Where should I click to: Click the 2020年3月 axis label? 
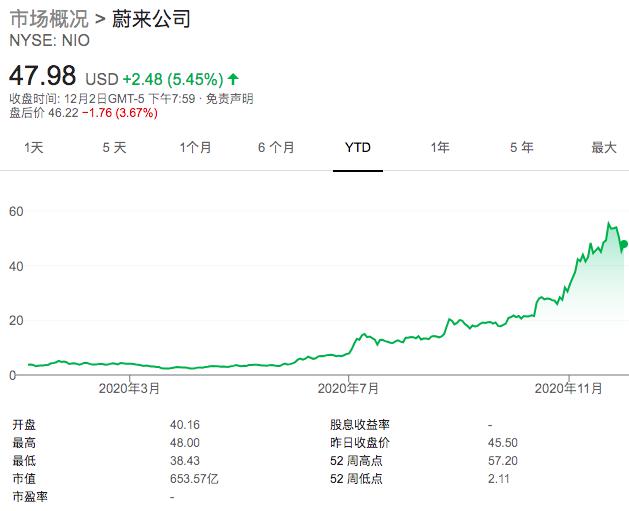129,388
